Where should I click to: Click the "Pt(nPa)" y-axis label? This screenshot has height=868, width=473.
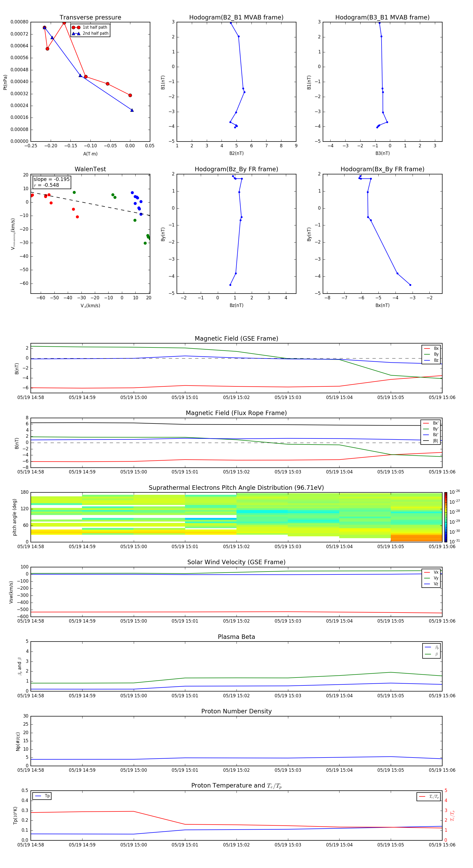[x=5, y=82]
